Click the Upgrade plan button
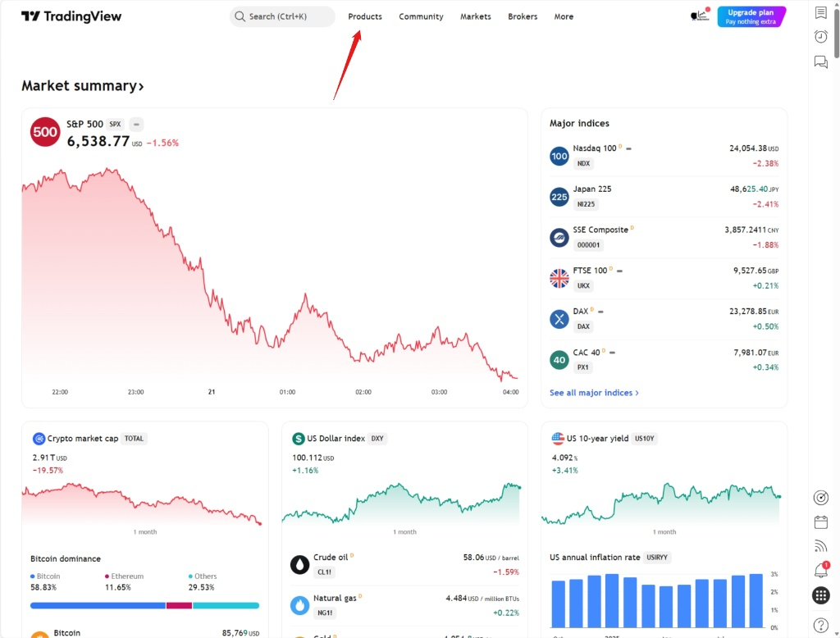 [751, 16]
